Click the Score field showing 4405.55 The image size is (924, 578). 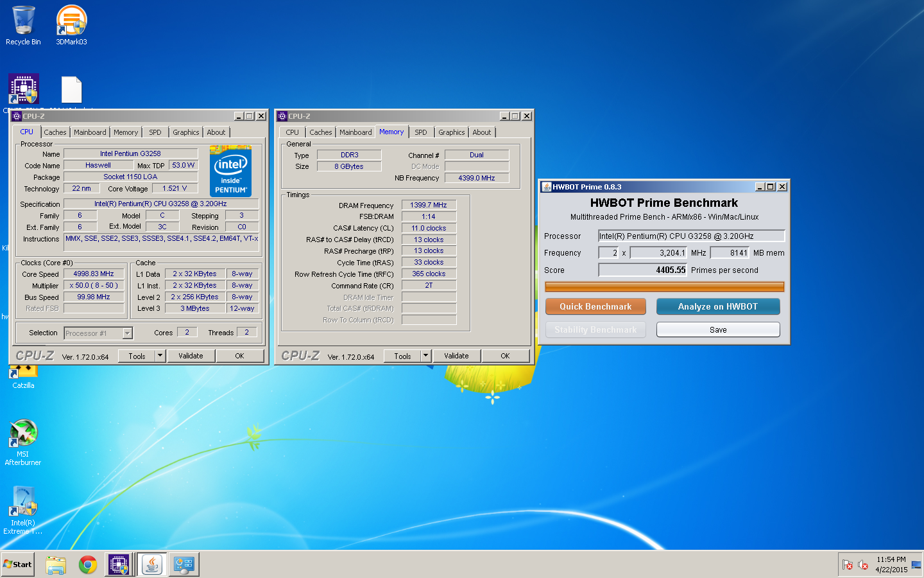point(643,270)
